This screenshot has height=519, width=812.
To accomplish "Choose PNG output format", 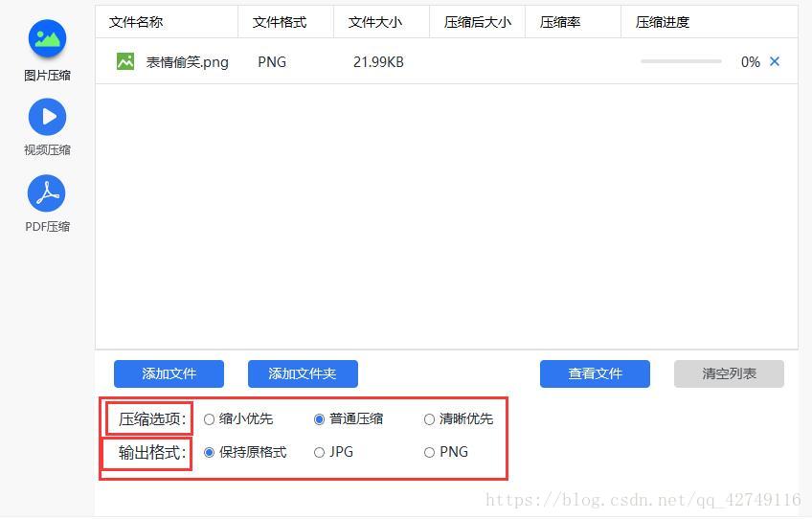I will point(446,452).
